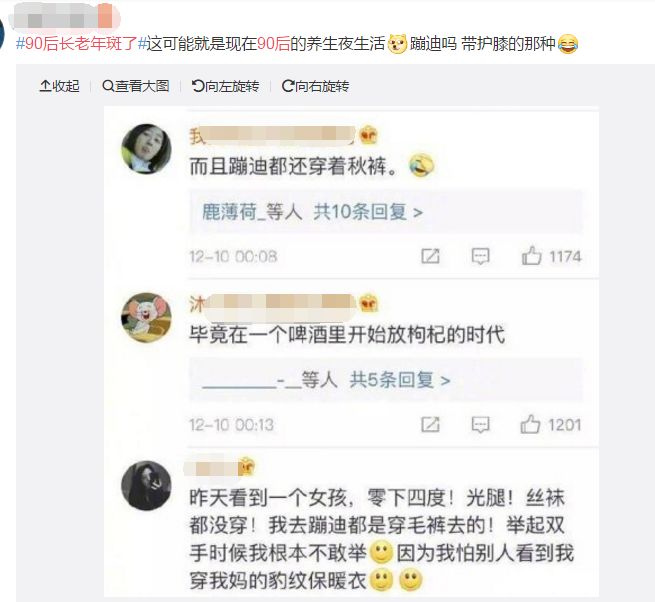The image size is (655, 602).
Task: Click reply icon on 12-10 00:08 comment
Action: click(480, 256)
